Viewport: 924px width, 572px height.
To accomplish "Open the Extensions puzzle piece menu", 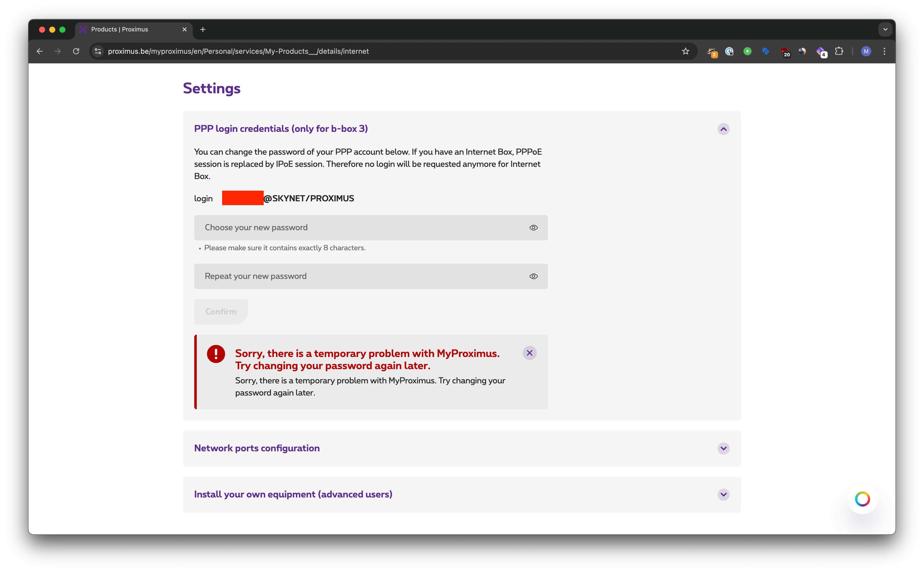I will [x=839, y=51].
